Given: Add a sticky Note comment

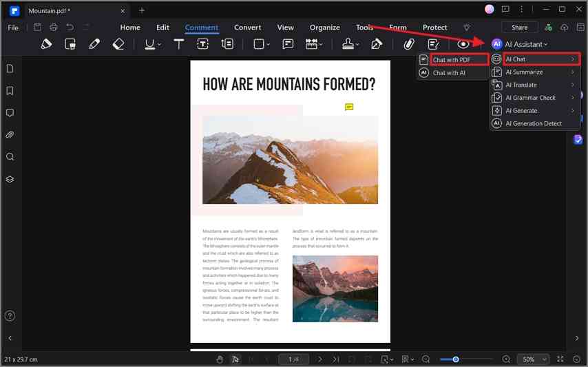Looking at the screenshot, I should (x=288, y=44).
